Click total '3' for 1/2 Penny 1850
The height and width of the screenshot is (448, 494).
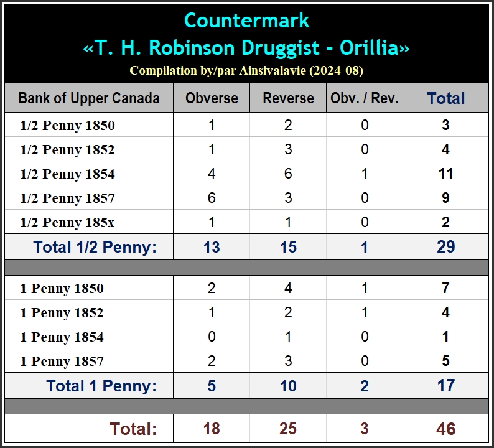pyautogui.click(x=445, y=125)
